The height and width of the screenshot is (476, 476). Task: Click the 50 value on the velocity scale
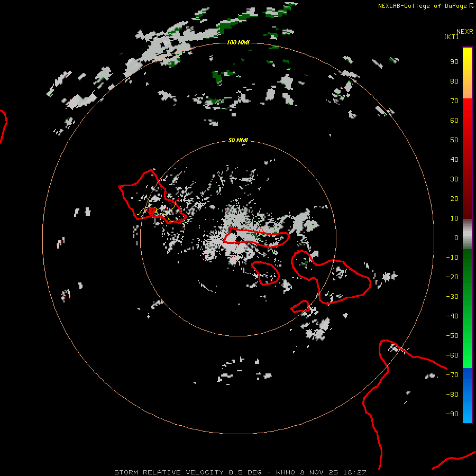(454, 140)
